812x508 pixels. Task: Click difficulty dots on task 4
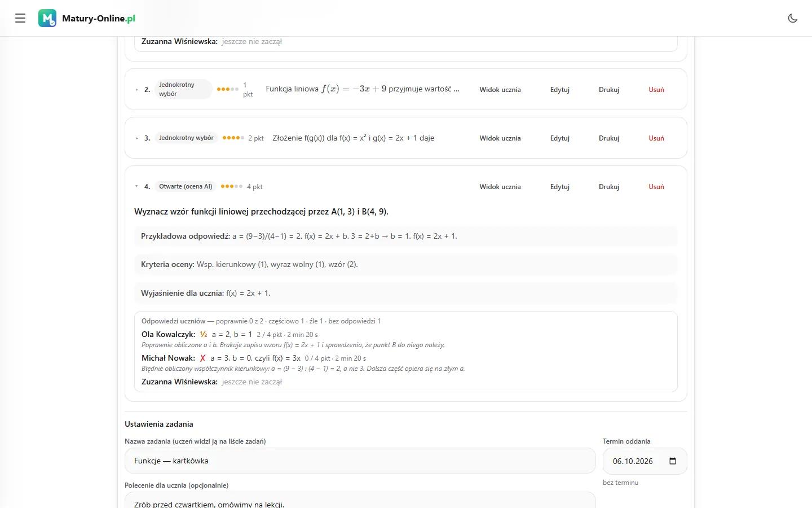(232, 186)
